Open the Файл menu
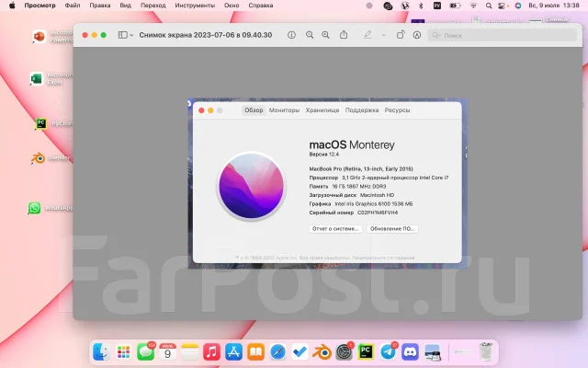Image resolution: width=588 pixels, height=368 pixels. pyautogui.click(x=73, y=6)
